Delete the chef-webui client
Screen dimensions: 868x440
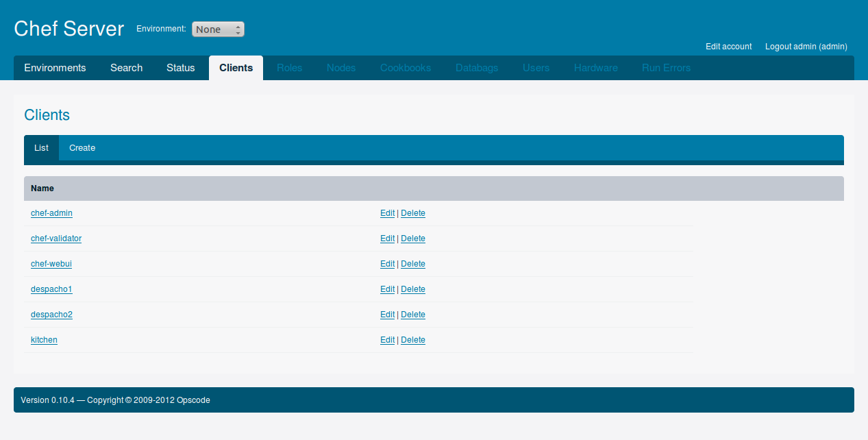point(413,264)
